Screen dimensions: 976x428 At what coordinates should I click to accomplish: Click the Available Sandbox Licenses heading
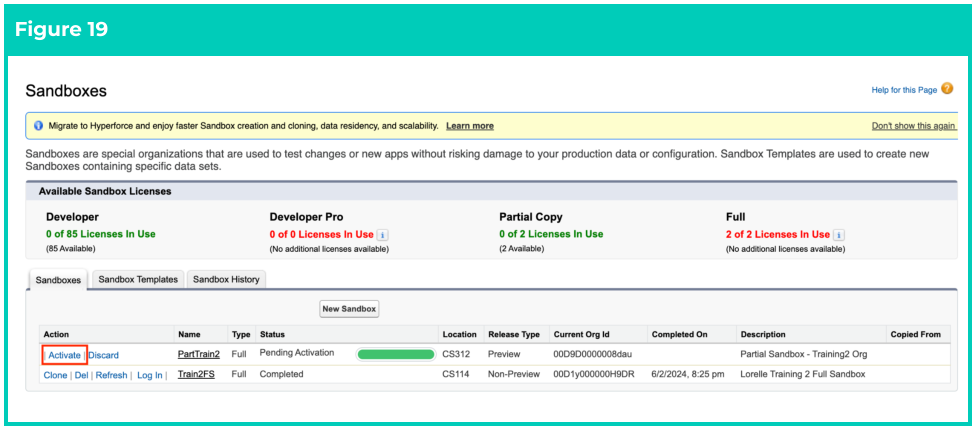tap(105, 192)
